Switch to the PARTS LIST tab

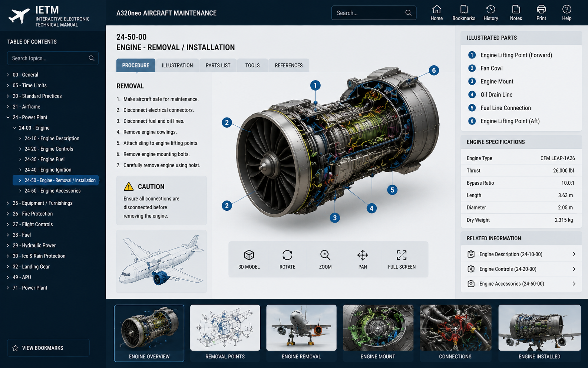[218, 65]
